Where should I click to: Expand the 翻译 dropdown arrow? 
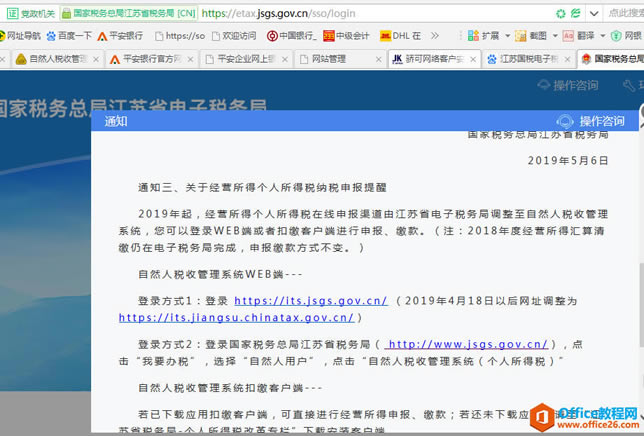pos(603,36)
